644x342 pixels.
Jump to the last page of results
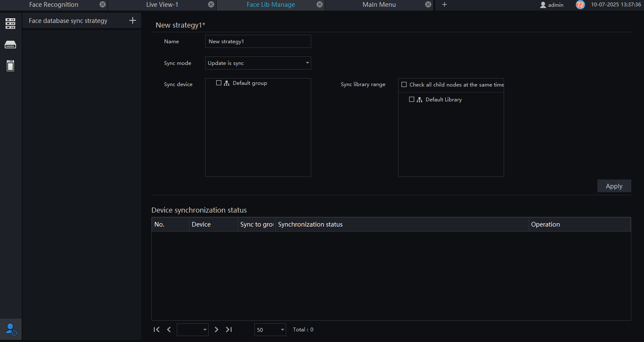tap(229, 330)
